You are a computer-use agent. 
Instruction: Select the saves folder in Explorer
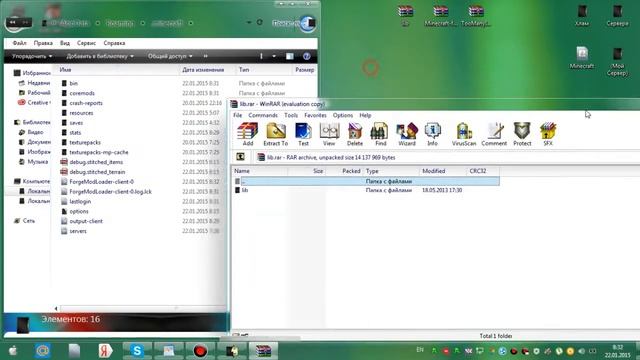[x=76, y=122]
